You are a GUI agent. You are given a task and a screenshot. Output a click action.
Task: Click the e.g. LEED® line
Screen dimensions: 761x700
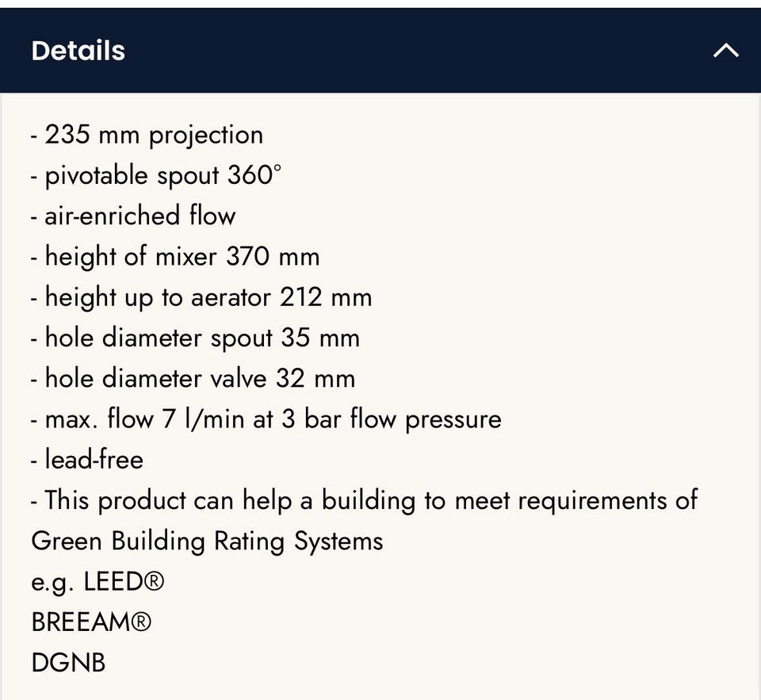click(x=98, y=582)
